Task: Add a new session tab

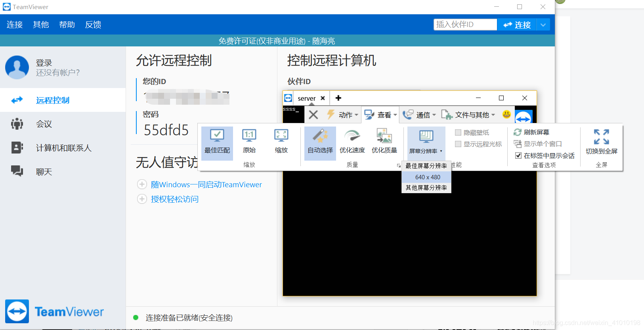Action: [x=338, y=98]
